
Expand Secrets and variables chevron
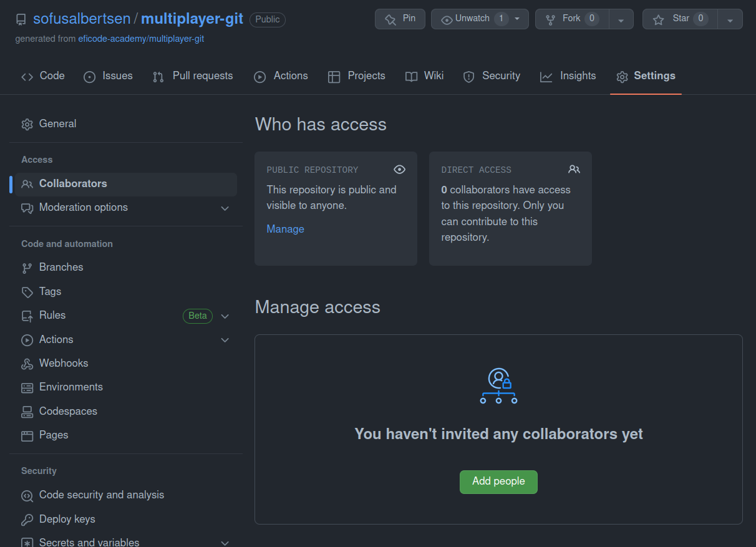pos(225,543)
